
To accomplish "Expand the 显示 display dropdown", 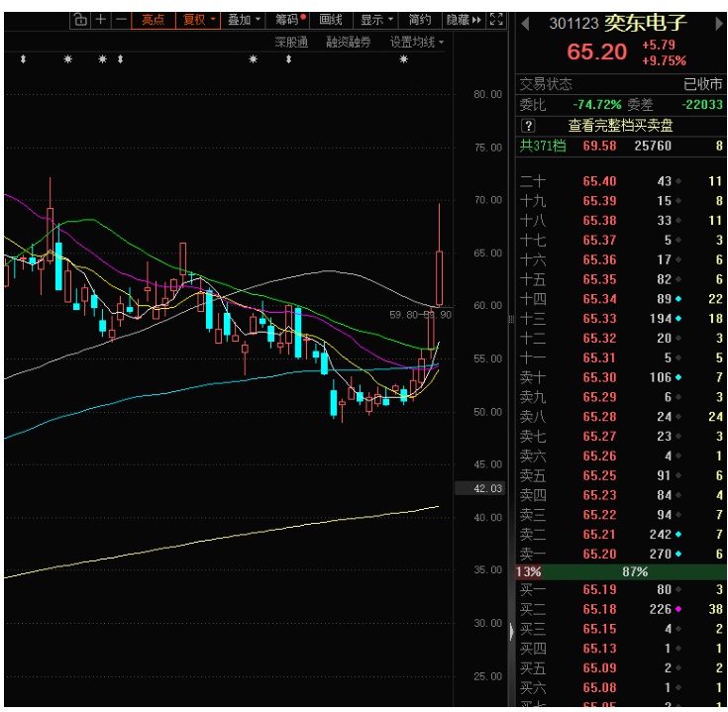I will click(x=375, y=19).
